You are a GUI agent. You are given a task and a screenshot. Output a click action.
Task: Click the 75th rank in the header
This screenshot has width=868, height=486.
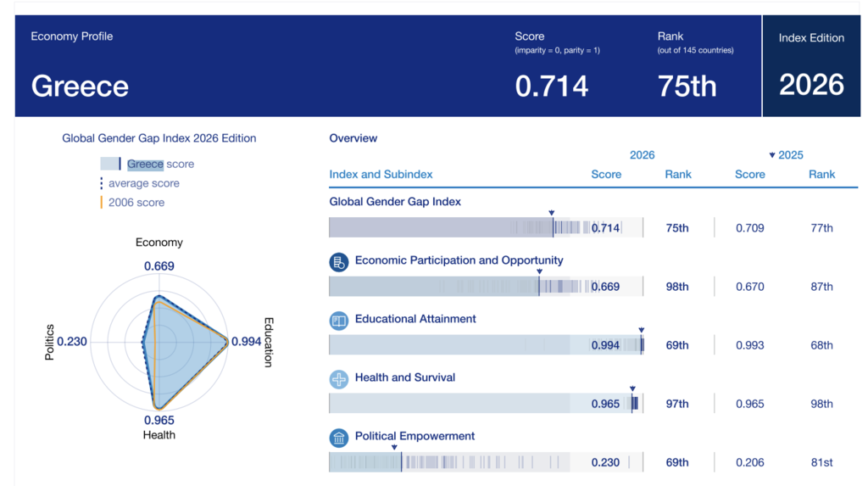tap(687, 87)
